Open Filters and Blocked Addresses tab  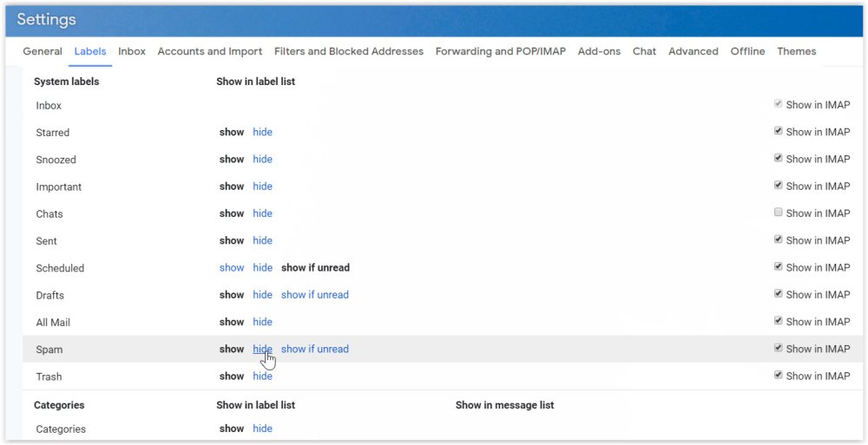349,51
